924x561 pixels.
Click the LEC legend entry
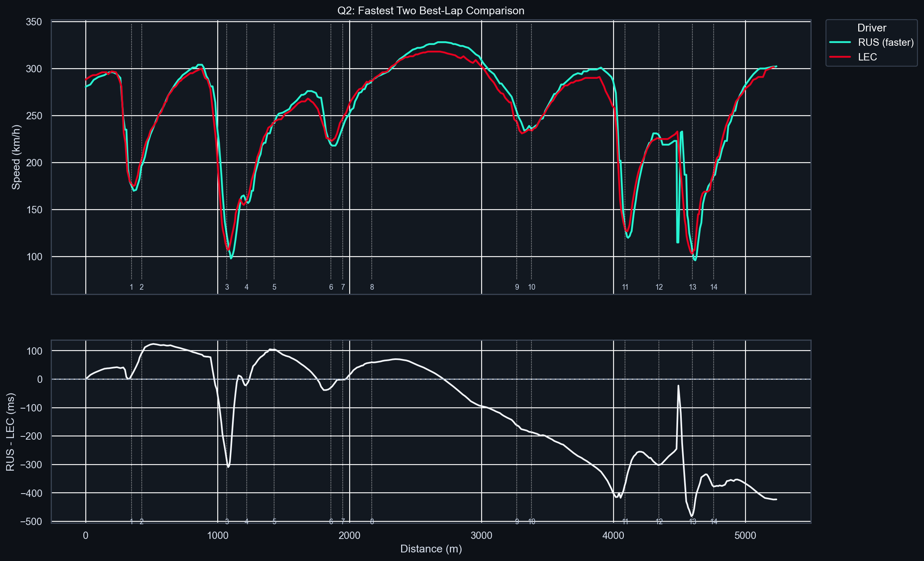[x=867, y=57]
